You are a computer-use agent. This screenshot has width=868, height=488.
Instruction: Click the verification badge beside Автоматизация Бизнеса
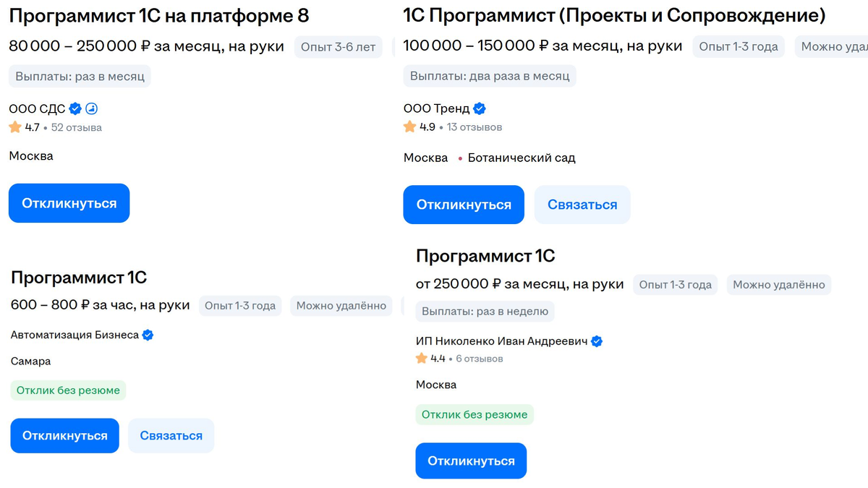click(x=146, y=334)
